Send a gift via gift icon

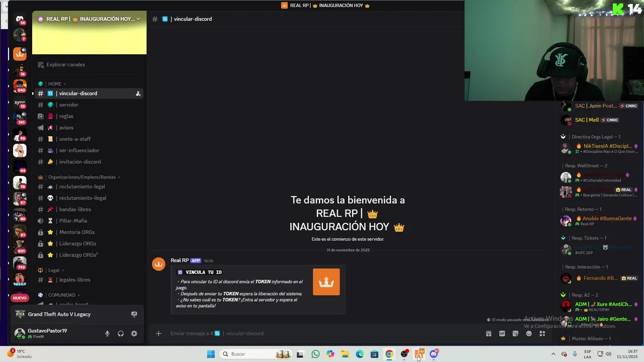(489, 333)
